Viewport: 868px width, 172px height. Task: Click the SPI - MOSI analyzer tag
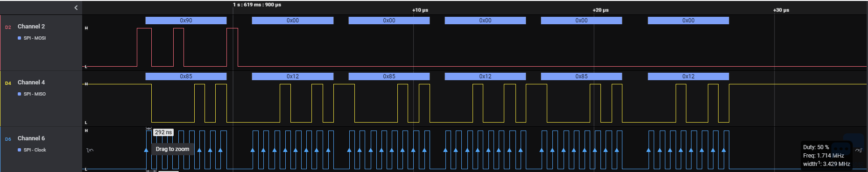pos(32,38)
